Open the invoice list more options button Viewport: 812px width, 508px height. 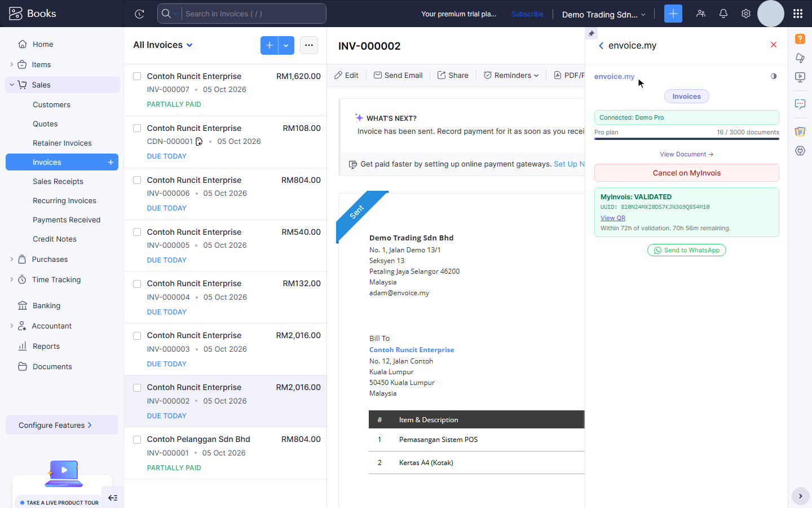coord(309,45)
